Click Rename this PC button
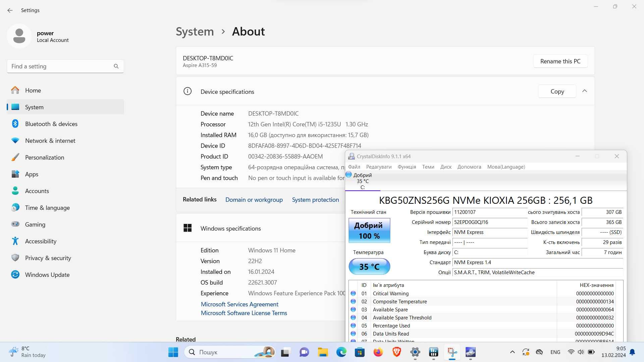 click(560, 61)
